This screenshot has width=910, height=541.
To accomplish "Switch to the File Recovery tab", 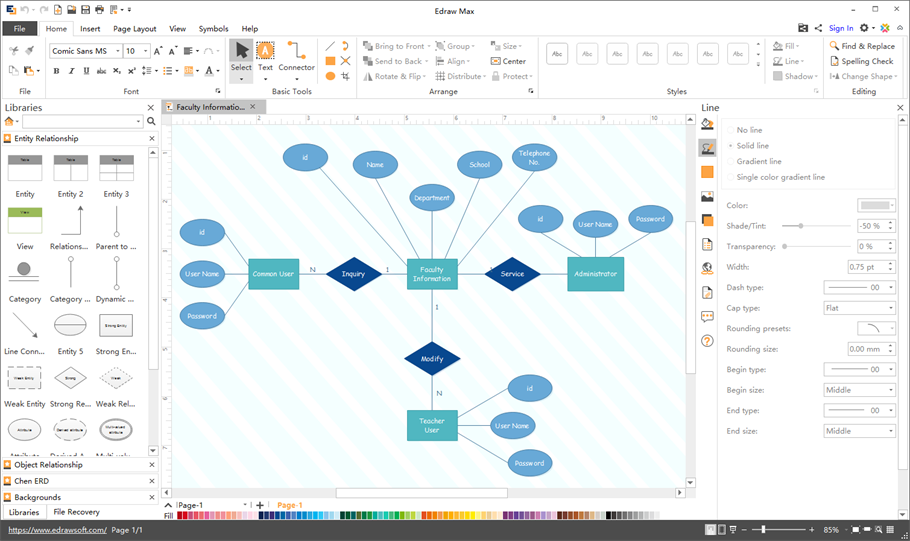I will pos(76,512).
